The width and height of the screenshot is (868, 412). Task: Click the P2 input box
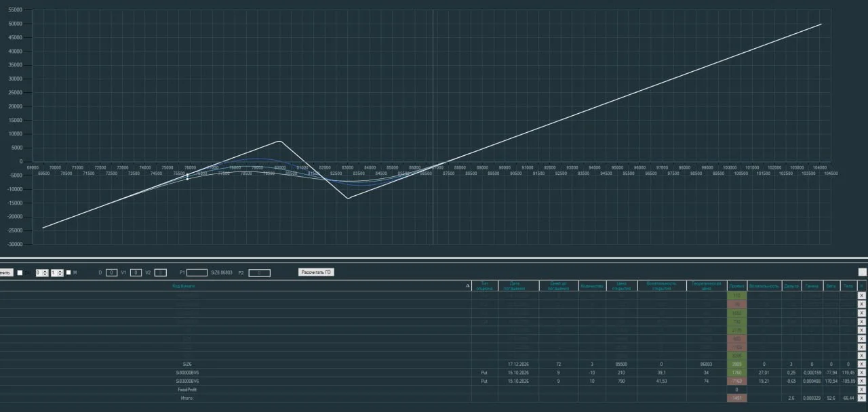coord(259,272)
